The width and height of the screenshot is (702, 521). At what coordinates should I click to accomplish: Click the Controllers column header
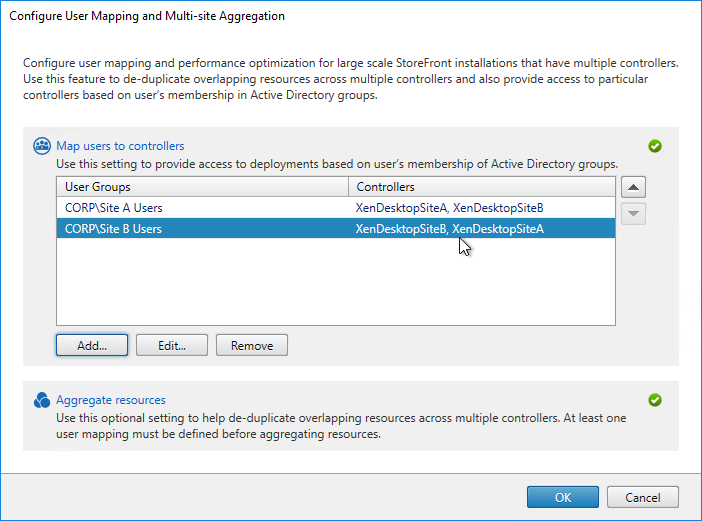pyautogui.click(x=482, y=187)
